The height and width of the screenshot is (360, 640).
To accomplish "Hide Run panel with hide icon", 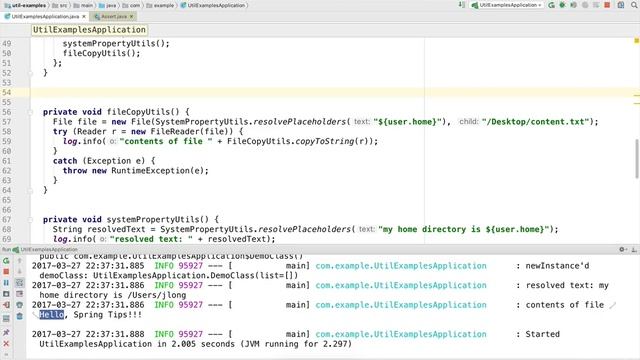I will click(x=634, y=249).
